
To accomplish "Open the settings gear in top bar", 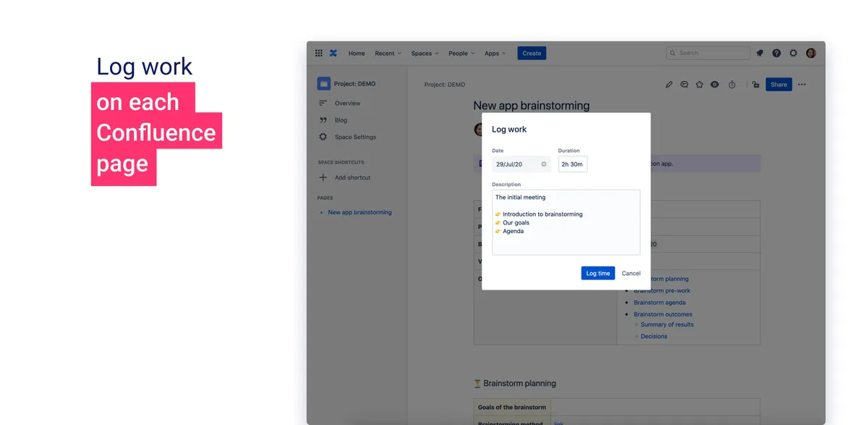I will tap(793, 53).
